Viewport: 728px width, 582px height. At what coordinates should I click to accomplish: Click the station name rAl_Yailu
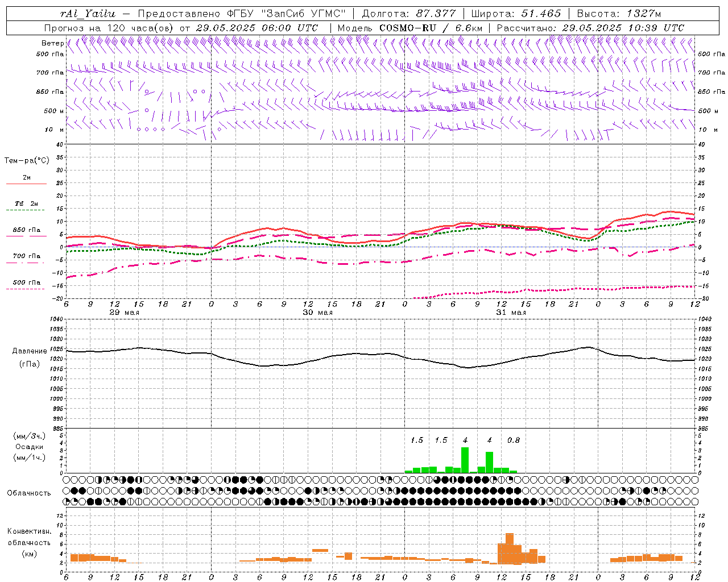(88, 14)
